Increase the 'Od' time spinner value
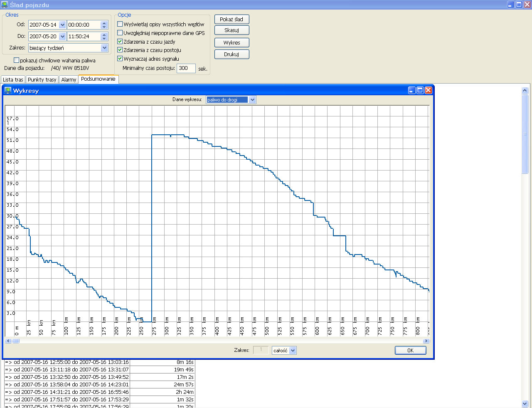Image resolution: width=532 pixels, height=408 pixels. (104, 23)
